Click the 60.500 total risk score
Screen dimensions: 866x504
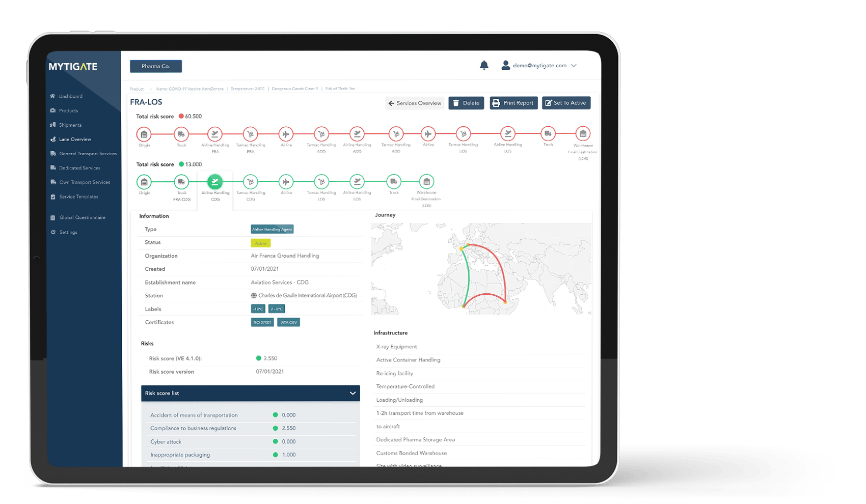(x=193, y=117)
